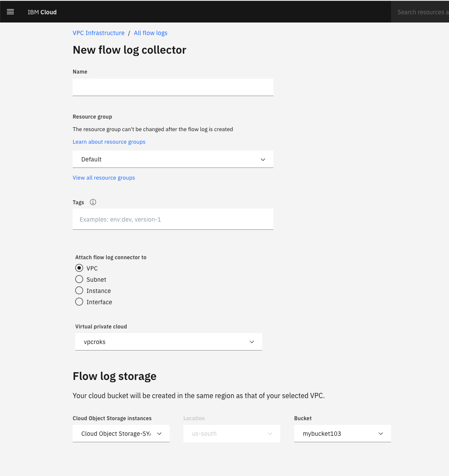Select the Subnet radio button

79,280
